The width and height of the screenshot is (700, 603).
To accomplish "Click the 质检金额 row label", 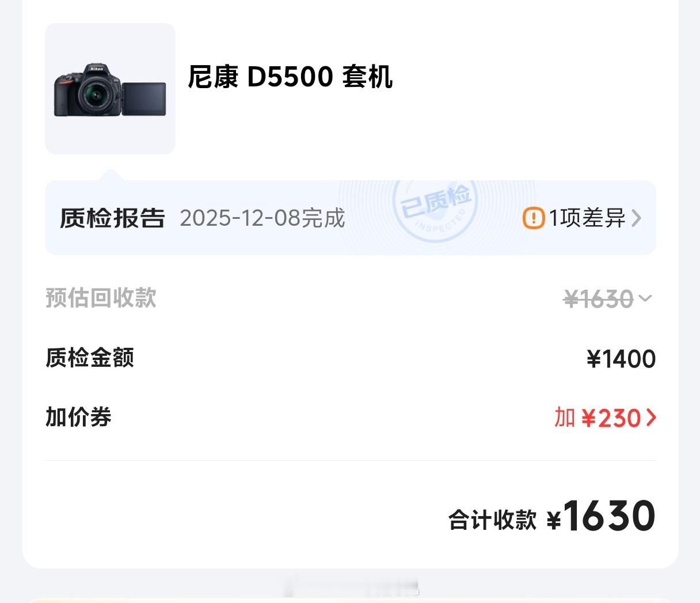I will [90, 358].
